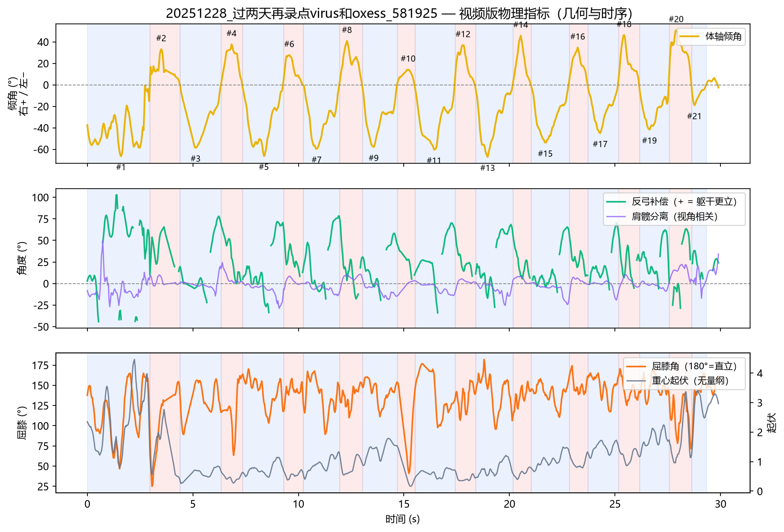Screen dimensions: 784x532
Task: Click the 3 tick on 起伏 axis
Action: click(760, 403)
